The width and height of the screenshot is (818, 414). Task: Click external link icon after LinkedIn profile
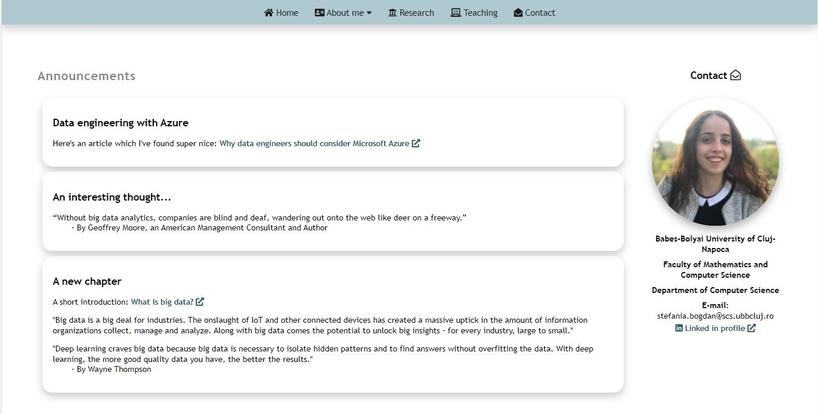[751, 328]
